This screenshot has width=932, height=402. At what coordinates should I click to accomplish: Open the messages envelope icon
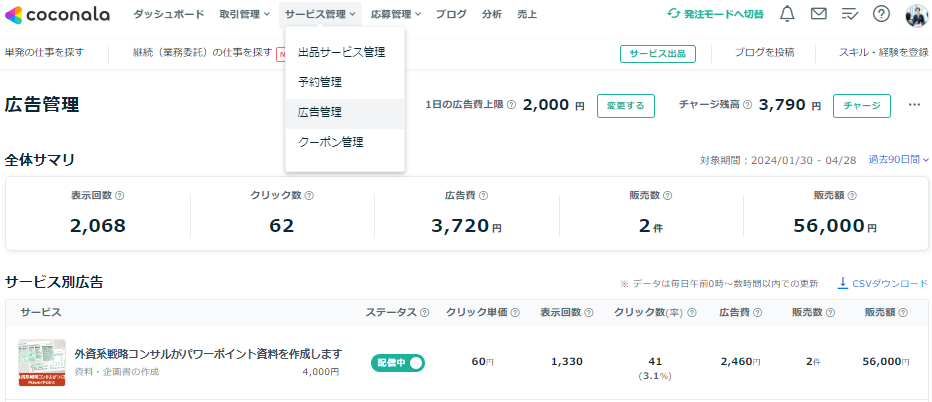(x=818, y=14)
